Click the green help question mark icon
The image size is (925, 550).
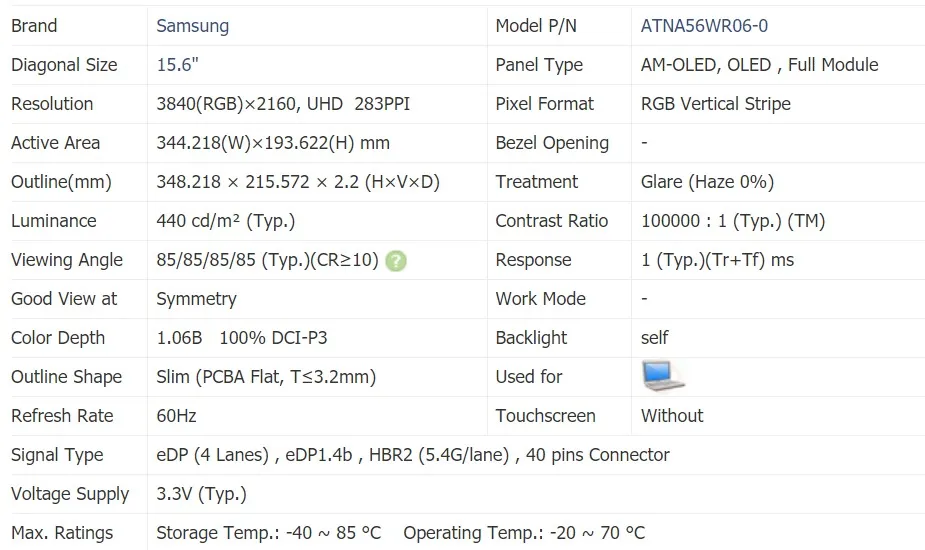(396, 261)
